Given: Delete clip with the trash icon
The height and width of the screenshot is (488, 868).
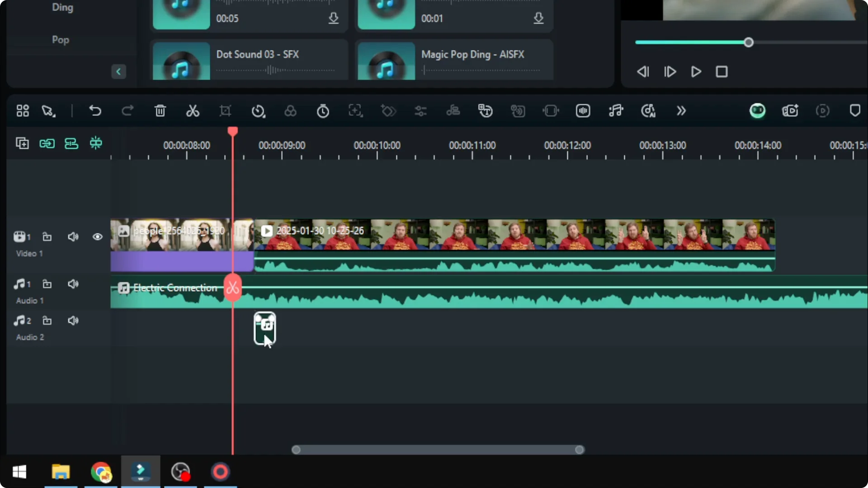Looking at the screenshot, I should pyautogui.click(x=160, y=111).
